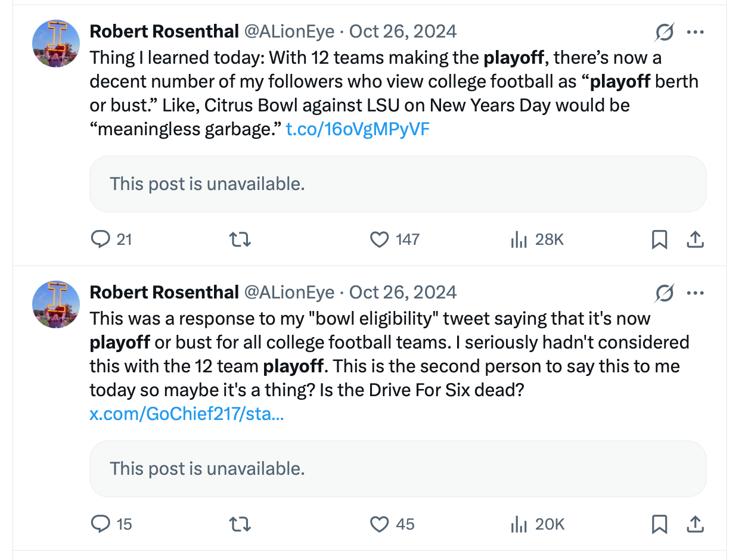The width and height of the screenshot is (745, 560).
Task: Share the first tweet via share icon
Action: 695,239
